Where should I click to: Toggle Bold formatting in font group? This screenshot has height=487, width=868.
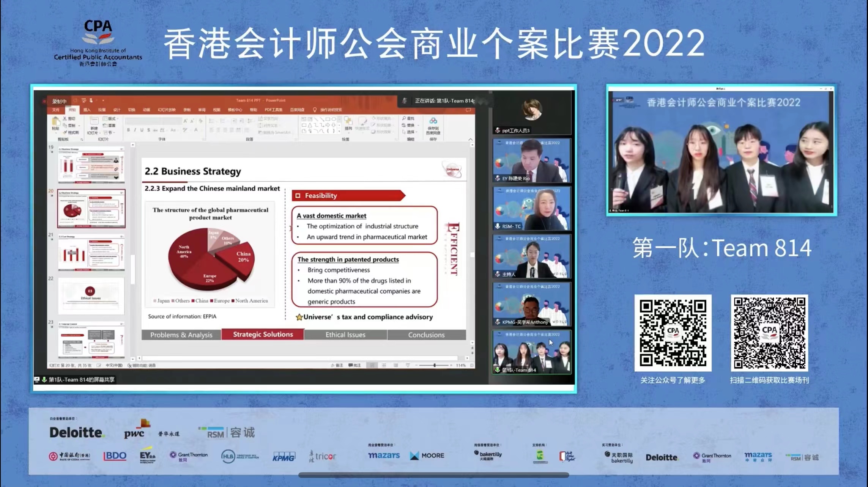point(129,130)
